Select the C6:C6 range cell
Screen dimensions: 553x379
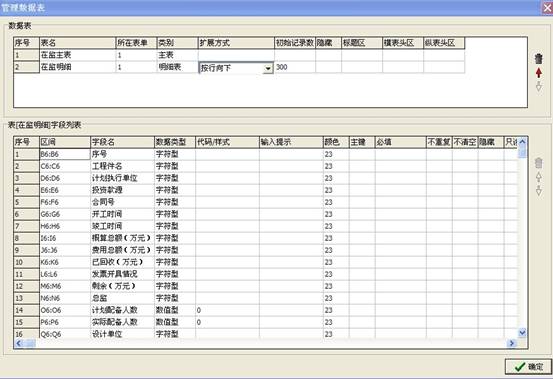pyautogui.click(x=65, y=166)
